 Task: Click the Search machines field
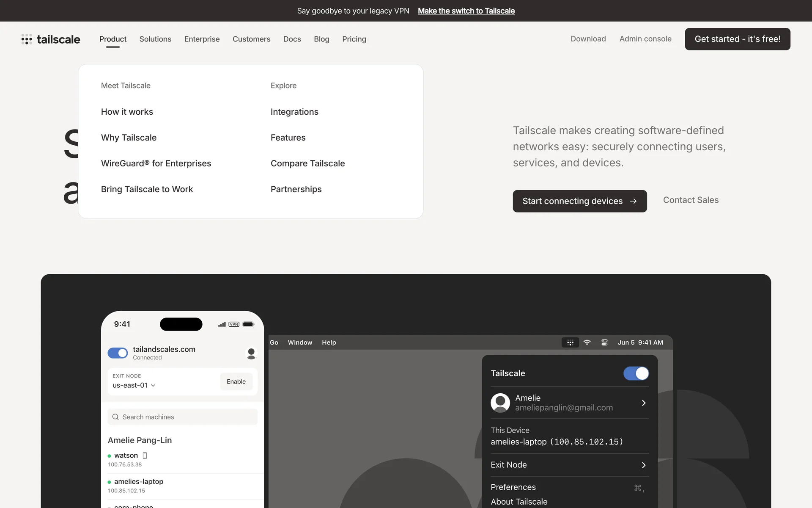point(186,417)
